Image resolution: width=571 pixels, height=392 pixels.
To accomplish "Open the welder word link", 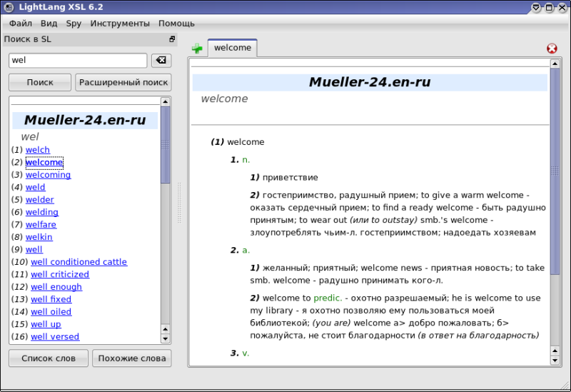I will click(x=40, y=200).
